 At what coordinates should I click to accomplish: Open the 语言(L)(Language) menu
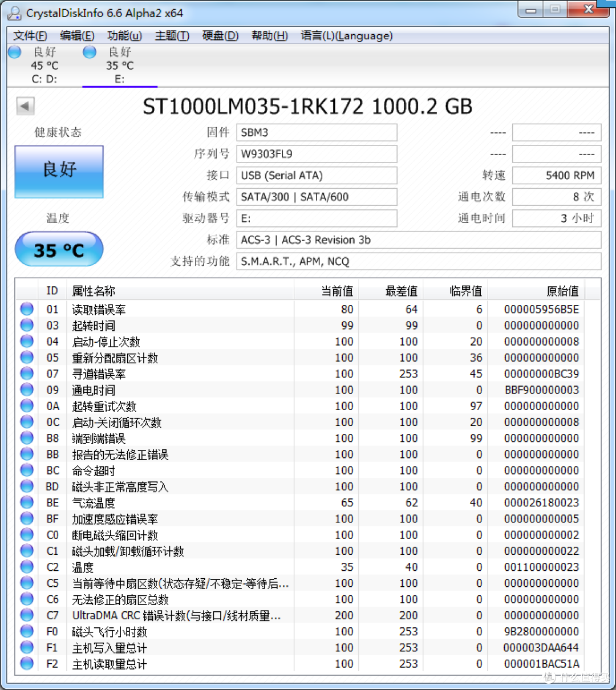click(x=346, y=35)
